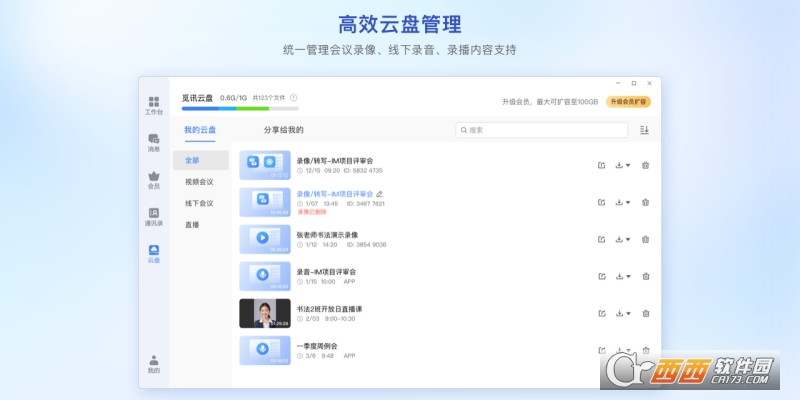Open 我的 profile at sidebar bottom

pyautogui.click(x=153, y=364)
